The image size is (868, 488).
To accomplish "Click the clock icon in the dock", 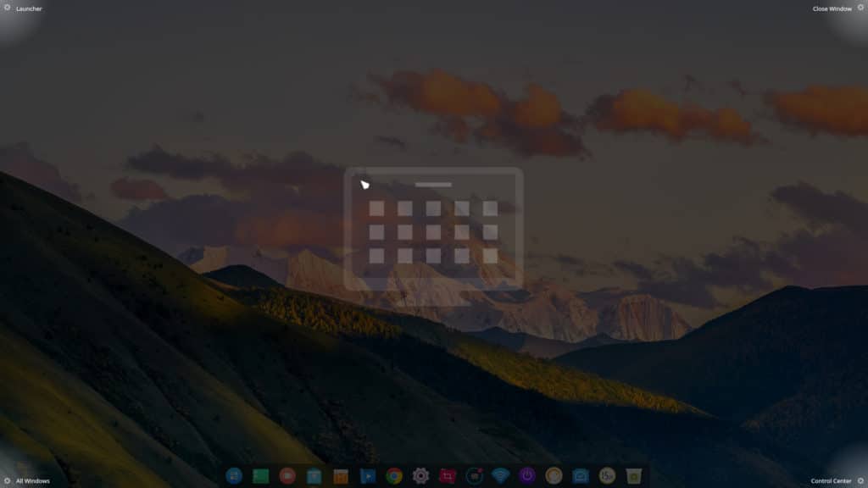I will pos(607,476).
